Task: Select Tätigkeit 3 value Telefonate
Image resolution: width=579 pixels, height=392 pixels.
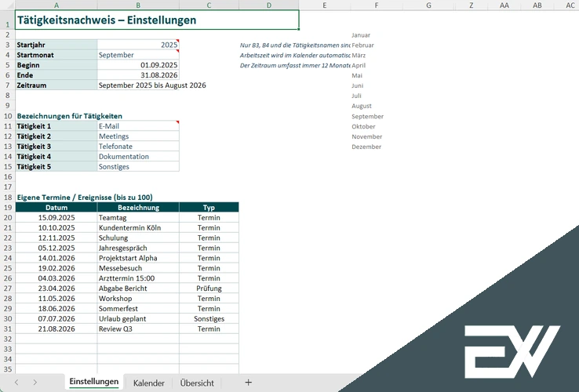Action: pyautogui.click(x=138, y=146)
